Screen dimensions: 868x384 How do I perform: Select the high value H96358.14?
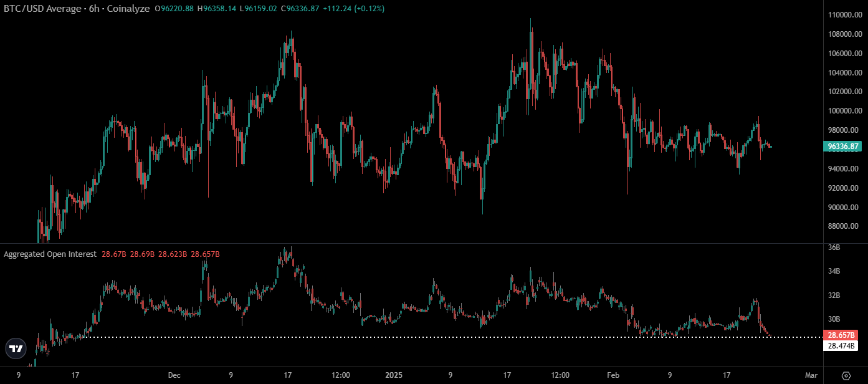coord(217,9)
